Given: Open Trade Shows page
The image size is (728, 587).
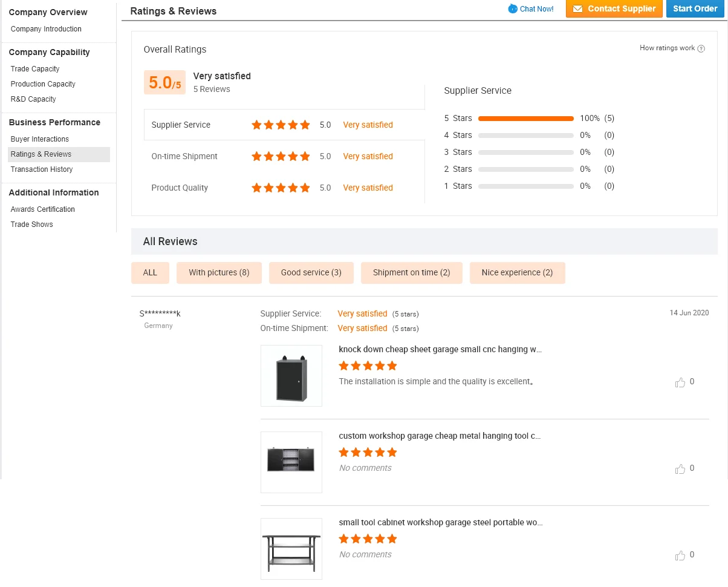Looking at the screenshot, I should point(32,225).
